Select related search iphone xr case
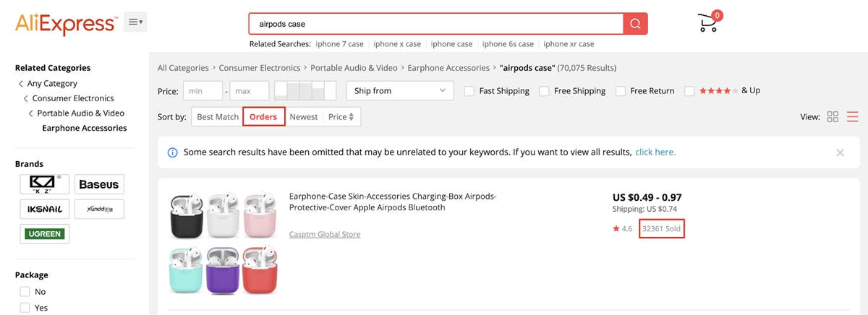The width and height of the screenshot is (868, 315). pyautogui.click(x=569, y=44)
